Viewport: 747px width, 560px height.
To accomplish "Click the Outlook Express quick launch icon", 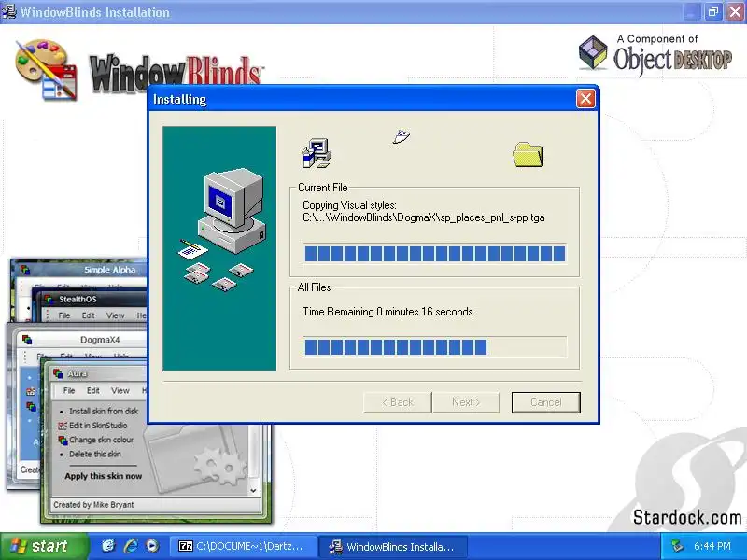I will click(x=108, y=546).
